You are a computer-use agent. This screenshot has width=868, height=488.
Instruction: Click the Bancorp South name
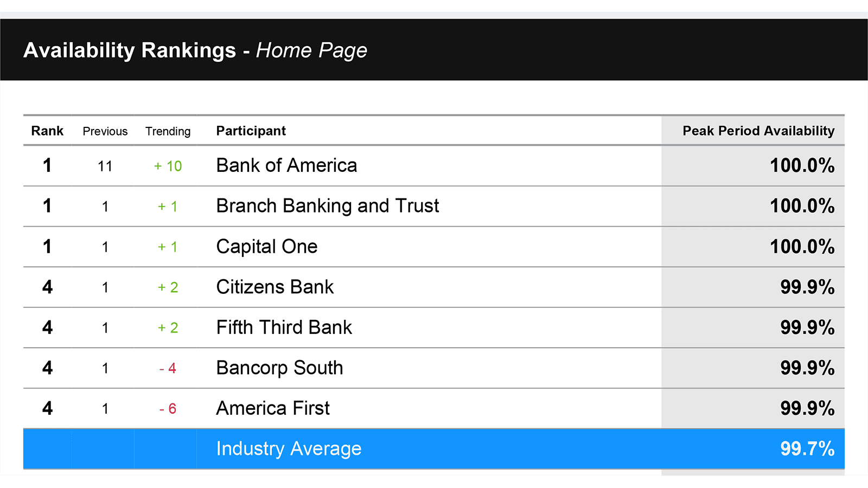279,368
